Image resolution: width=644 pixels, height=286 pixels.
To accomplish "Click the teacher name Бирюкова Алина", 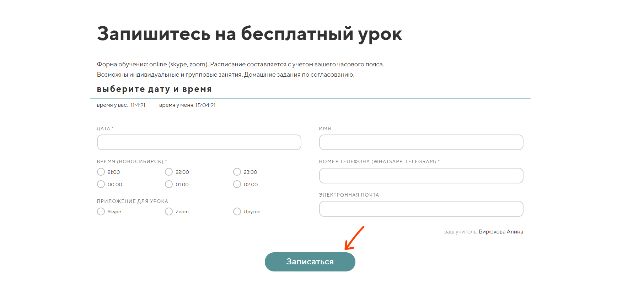I will tap(501, 231).
